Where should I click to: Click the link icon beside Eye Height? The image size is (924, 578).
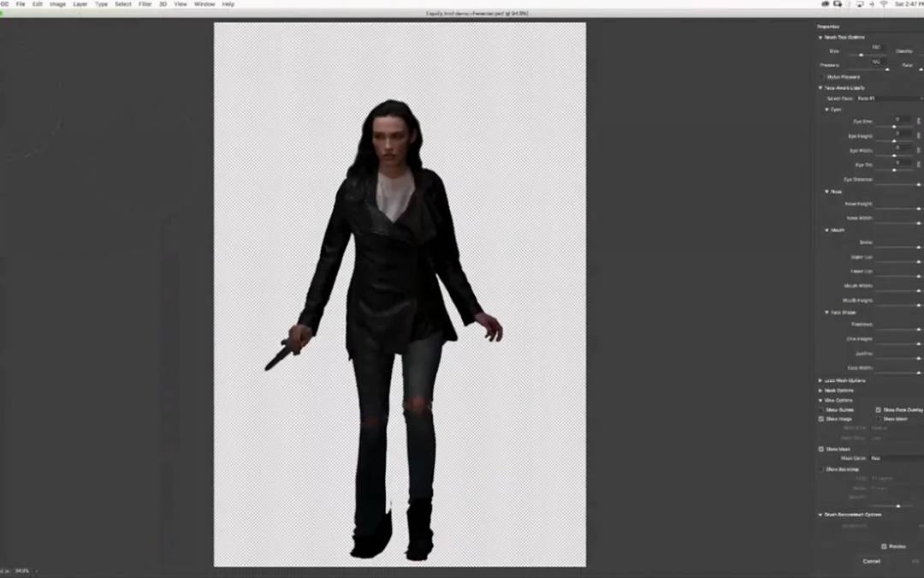[919, 135]
